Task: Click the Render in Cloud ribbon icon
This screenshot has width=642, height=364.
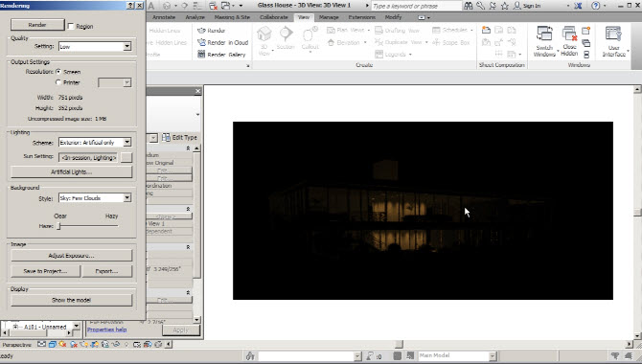Action: click(x=201, y=42)
